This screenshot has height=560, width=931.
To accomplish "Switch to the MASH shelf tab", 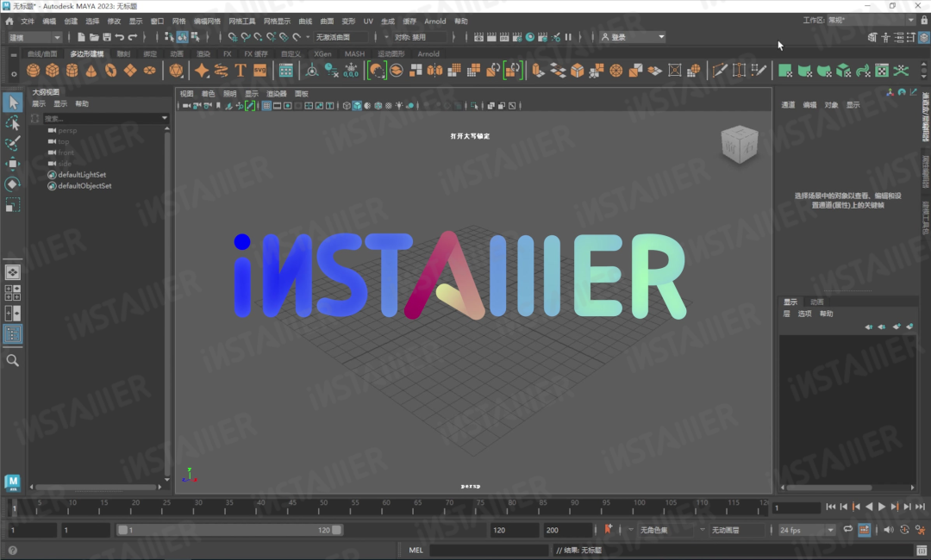I will pos(354,54).
